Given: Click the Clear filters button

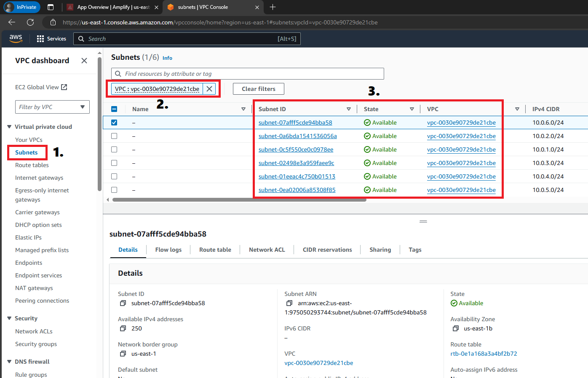Looking at the screenshot, I should pyautogui.click(x=259, y=89).
